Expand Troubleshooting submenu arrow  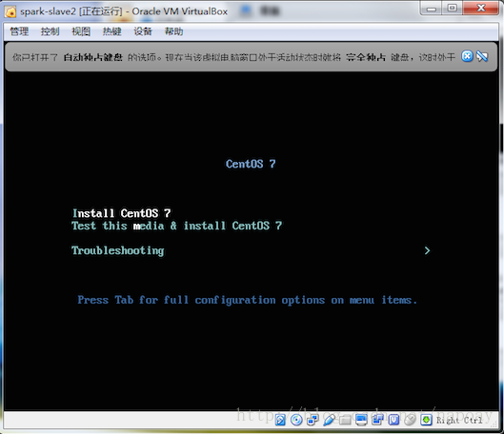click(427, 250)
